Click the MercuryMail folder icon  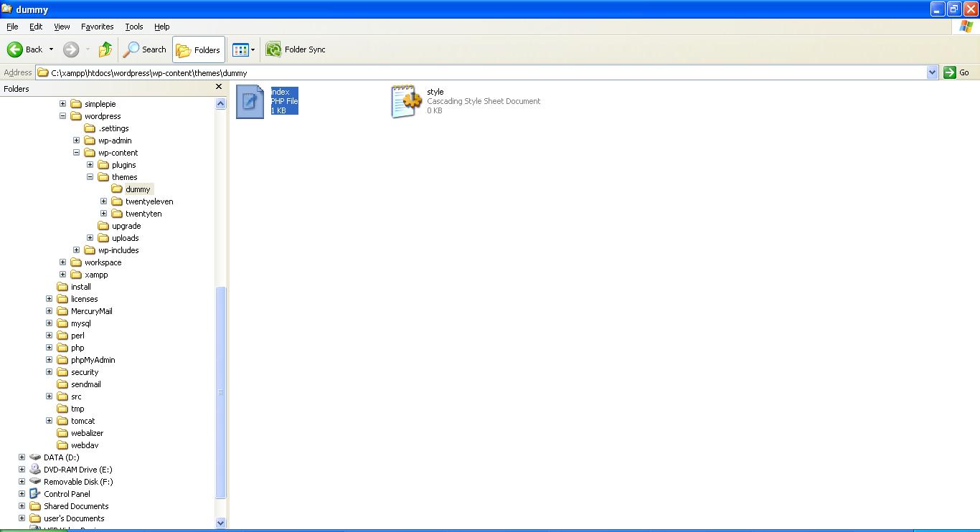click(62, 311)
